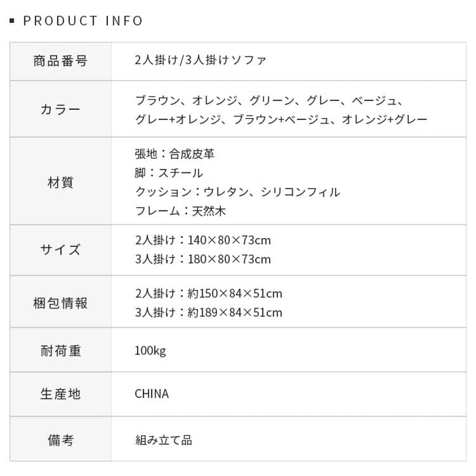Select the 商品番号 label cell
476x476 pixels.
point(60,61)
